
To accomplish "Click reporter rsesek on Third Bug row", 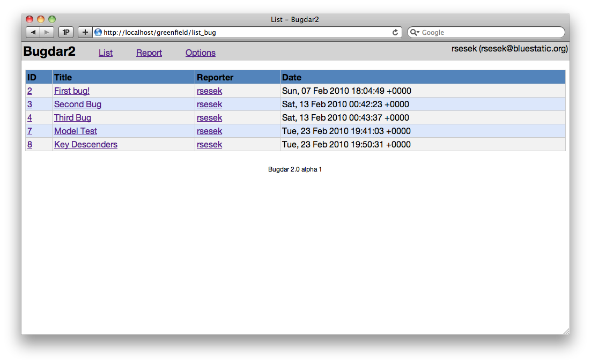I will (209, 117).
